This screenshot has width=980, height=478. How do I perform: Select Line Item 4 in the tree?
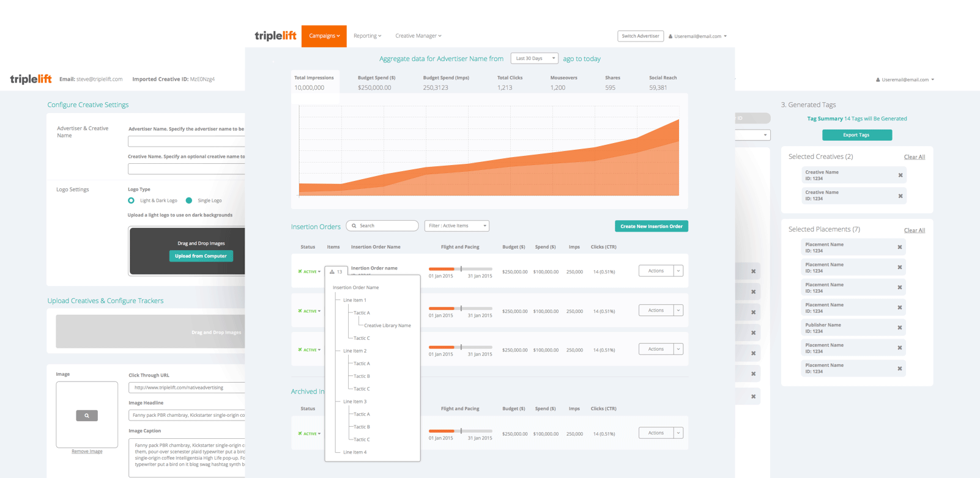[355, 452]
